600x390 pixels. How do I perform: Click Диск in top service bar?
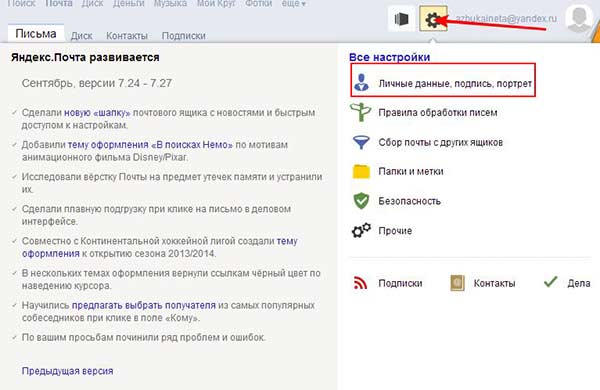point(93,3)
